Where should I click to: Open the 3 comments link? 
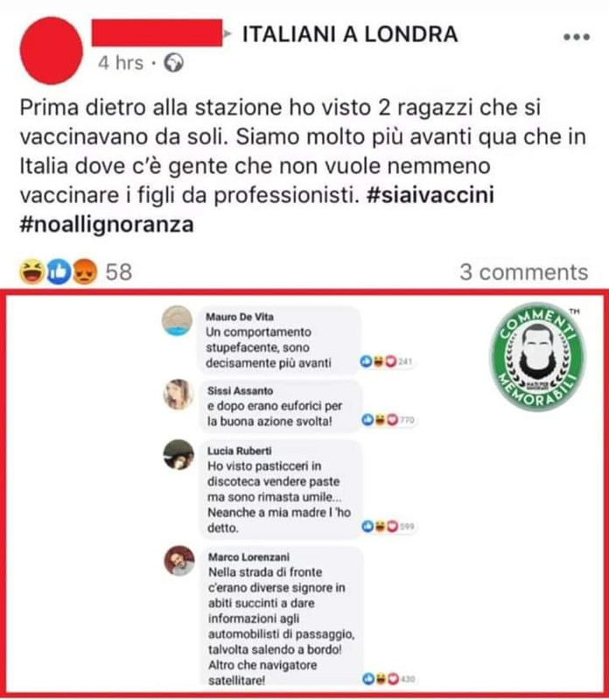(524, 272)
